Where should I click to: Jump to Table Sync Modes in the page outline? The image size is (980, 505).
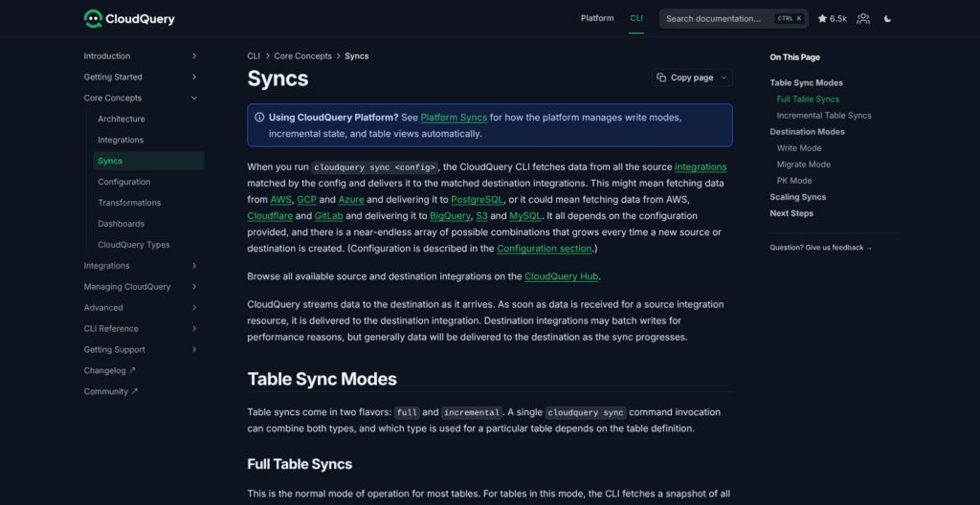click(x=806, y=82)
